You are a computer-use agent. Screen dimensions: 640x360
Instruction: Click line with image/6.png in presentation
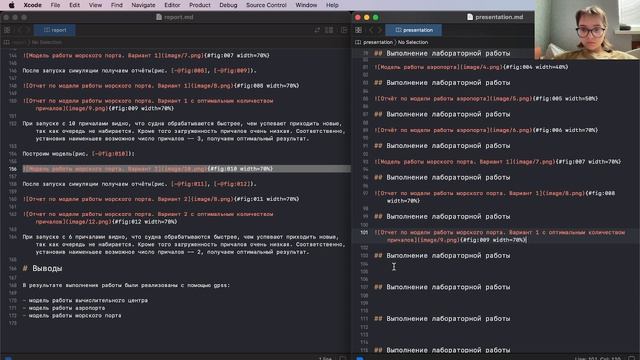[x=486, y=130]
